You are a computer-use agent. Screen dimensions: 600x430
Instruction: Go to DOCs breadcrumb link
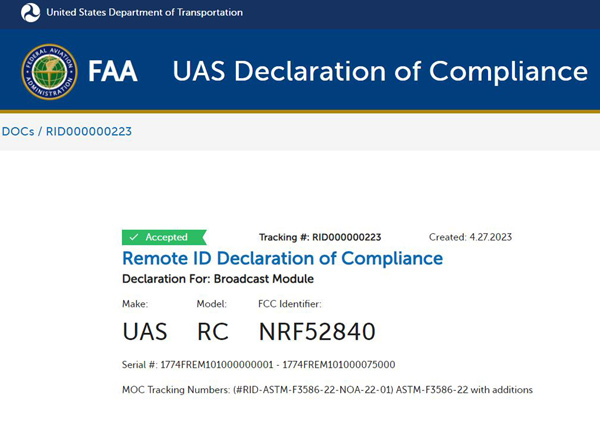17,131
